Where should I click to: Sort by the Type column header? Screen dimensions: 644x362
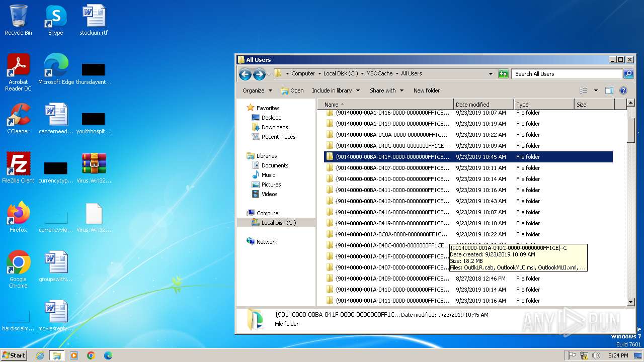(x=544, y=105)
